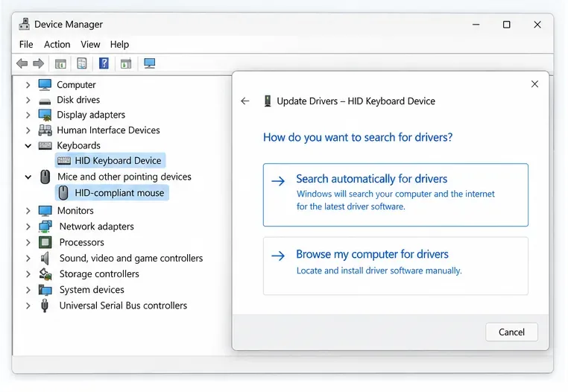
Task: Open the Help menu
Action: click(119, 44)
